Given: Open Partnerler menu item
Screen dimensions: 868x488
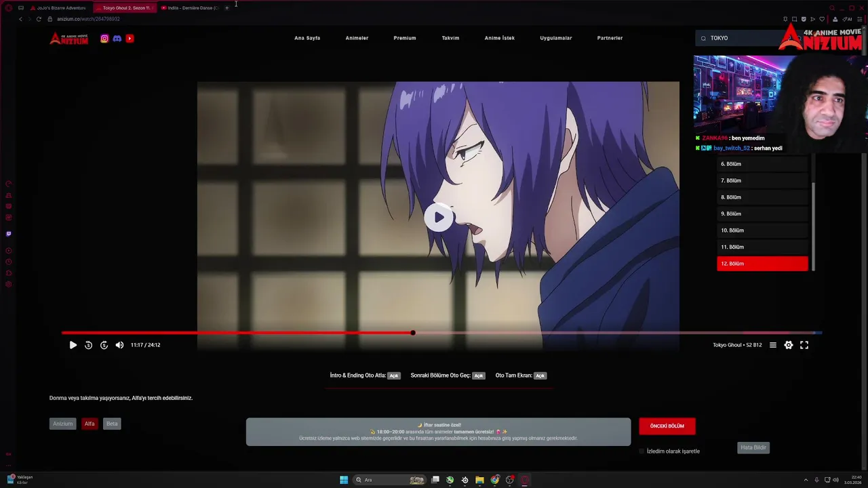Looking at the screenshot, I should pyautogui.click(x=610, y=38).
